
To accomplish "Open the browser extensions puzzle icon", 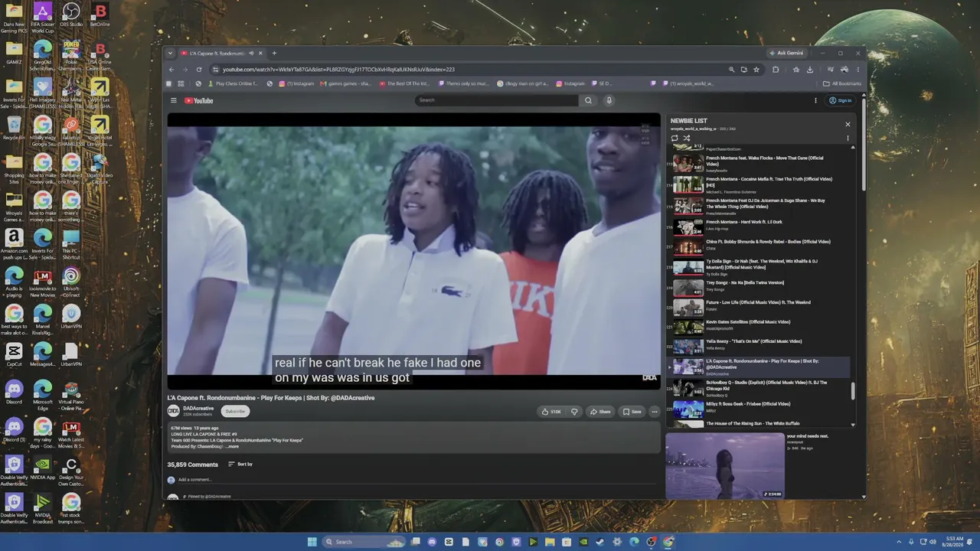I will pyautogui.click(x=776, y=70).
